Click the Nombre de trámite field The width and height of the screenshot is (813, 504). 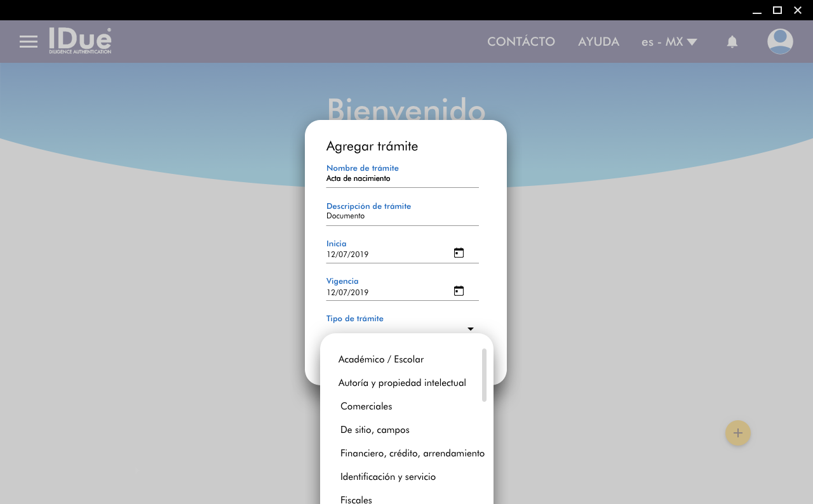[402, 179]
